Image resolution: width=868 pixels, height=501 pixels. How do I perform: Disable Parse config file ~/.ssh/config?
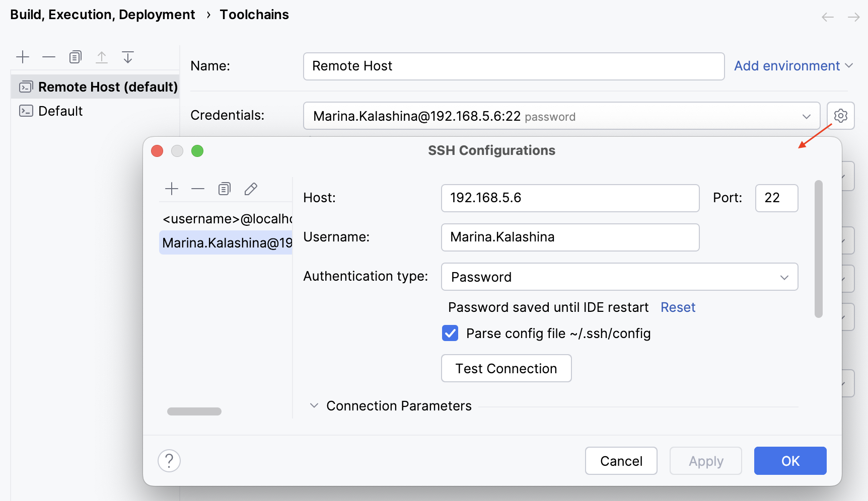coord(450,333)
